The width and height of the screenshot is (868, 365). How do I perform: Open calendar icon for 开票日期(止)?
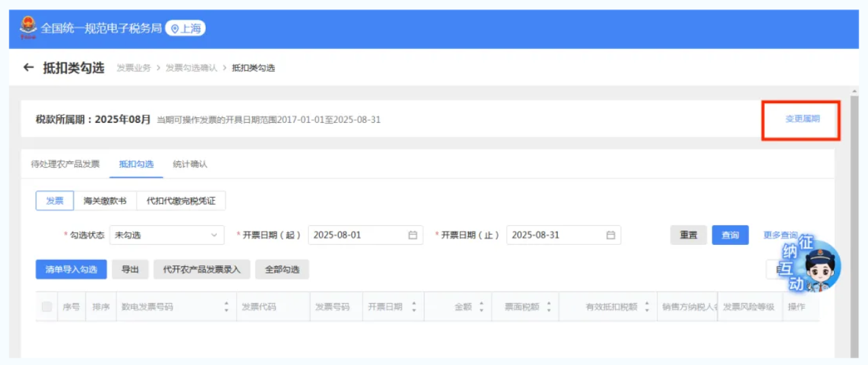tap(611, 235)
